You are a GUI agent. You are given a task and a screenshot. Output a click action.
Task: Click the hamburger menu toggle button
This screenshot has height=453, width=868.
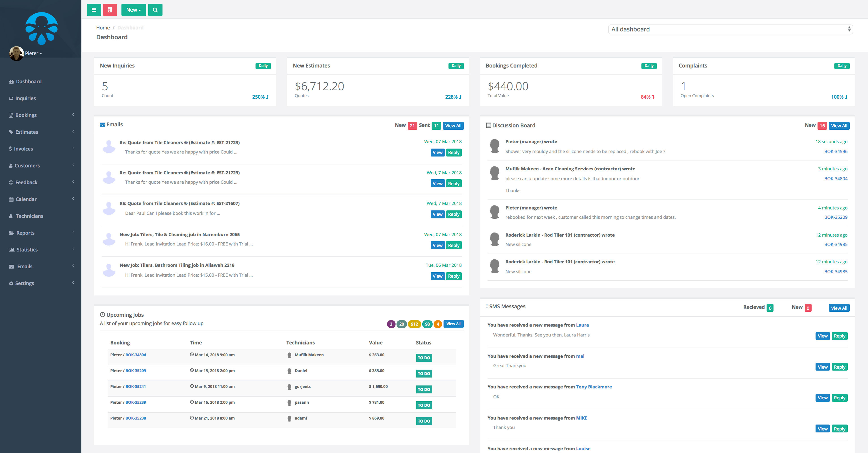(94, 10)
